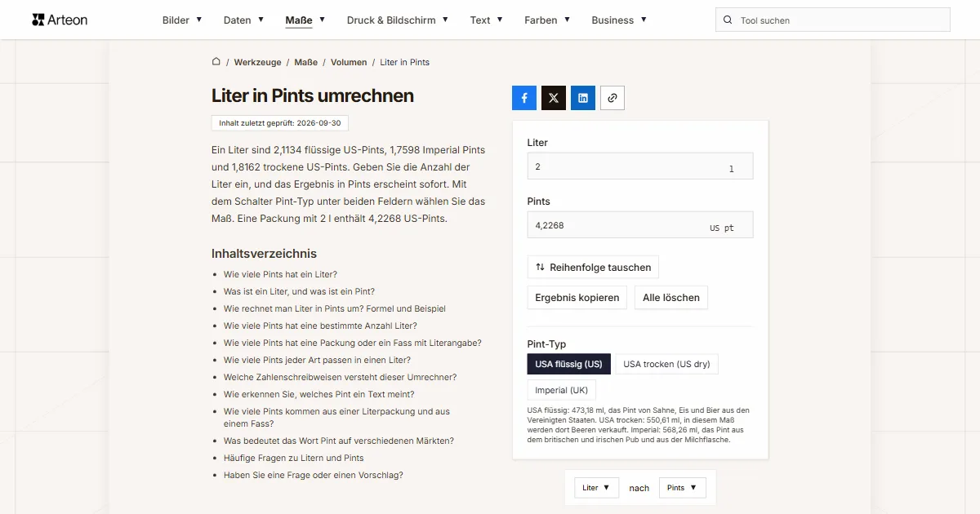This screenshot has width=980, height=514.
Task: Select USA flüssig (US) pint type
Action: click(569, 364)
